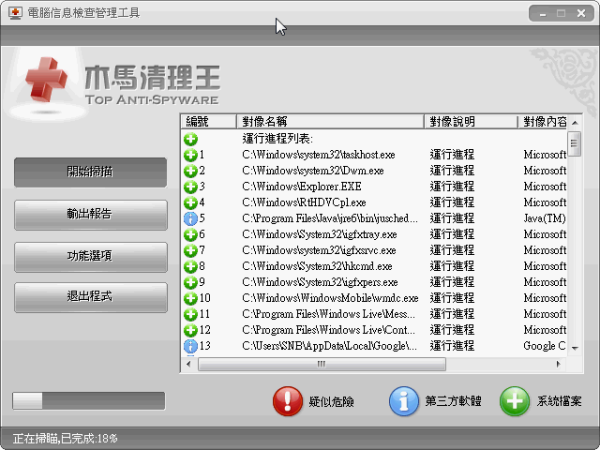Click the 輸出報告 export report button
600x450 pixels.
point(90,215)
